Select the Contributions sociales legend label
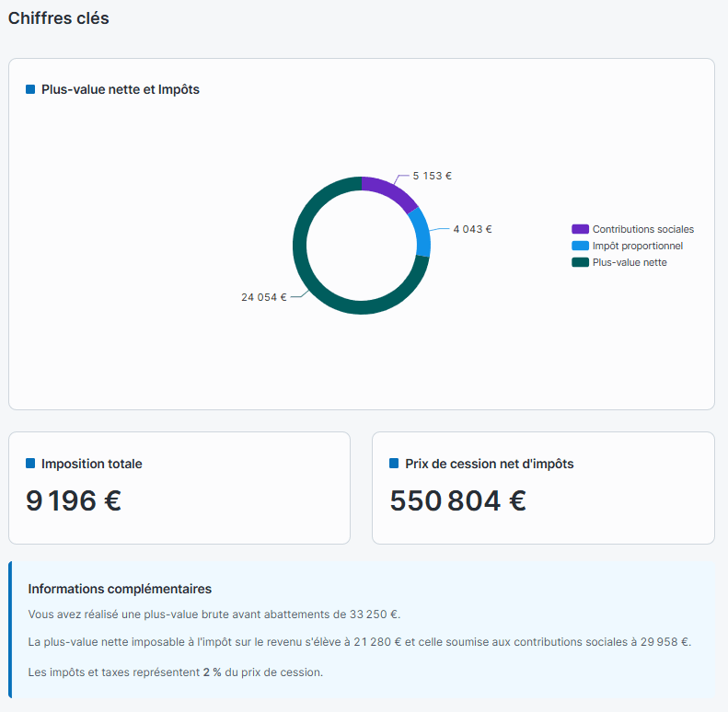The height and width of the screenshot is (712, 728). point(642,229)
